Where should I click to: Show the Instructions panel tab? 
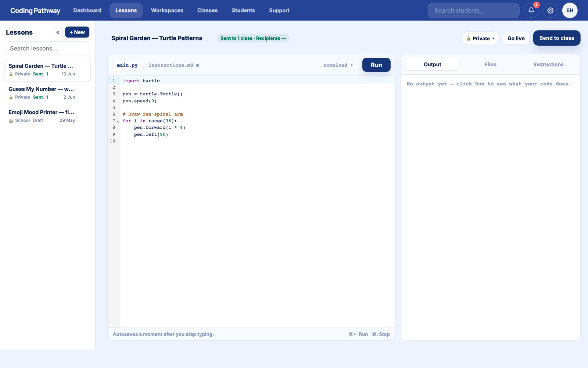548,64
